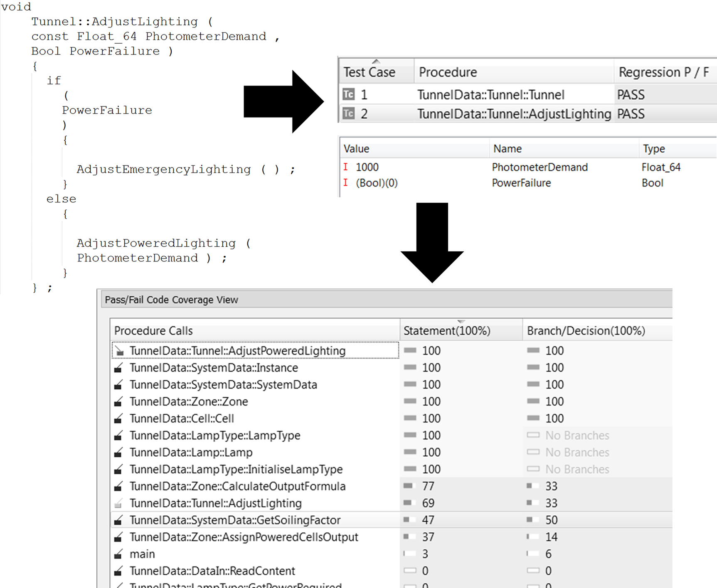Viewport: 717px width, 588px height.
Task: Click the PASS result for test case 1
Action: (x=631, y=95)
